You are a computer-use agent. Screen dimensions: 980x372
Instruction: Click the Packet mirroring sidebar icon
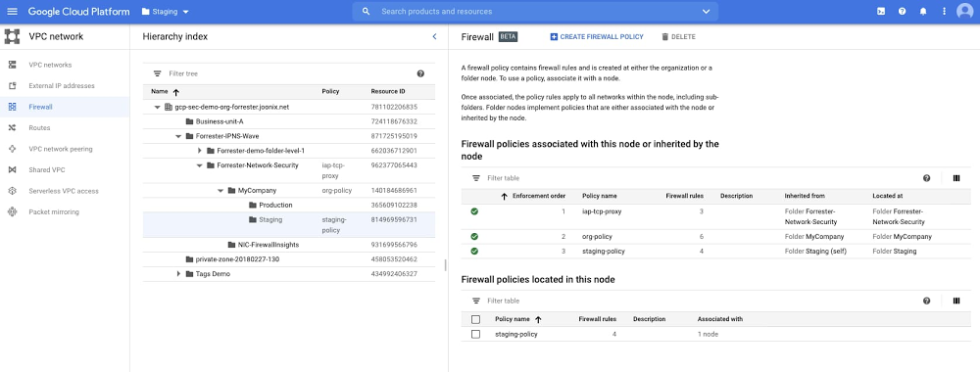(x=12, y=212)
